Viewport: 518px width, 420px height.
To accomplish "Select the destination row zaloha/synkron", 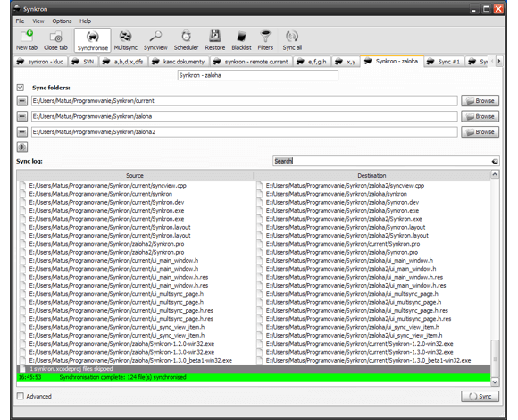I will click(x=337, y=194).
